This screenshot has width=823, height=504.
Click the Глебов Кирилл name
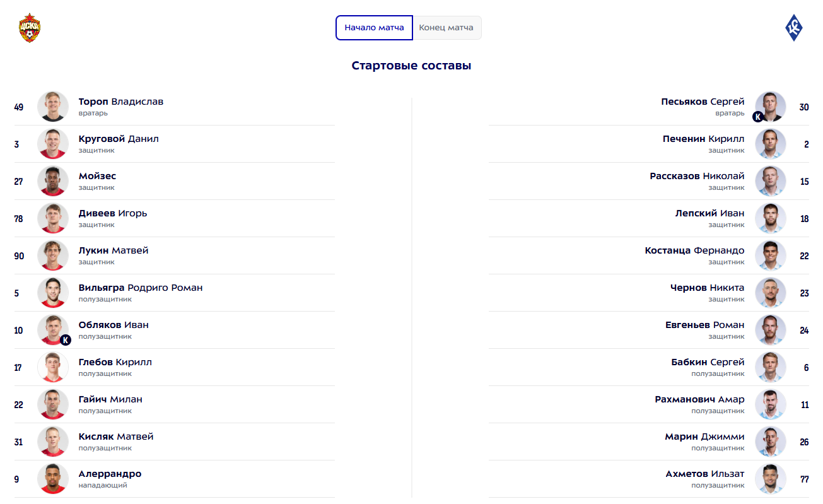(x=115, y=362)
